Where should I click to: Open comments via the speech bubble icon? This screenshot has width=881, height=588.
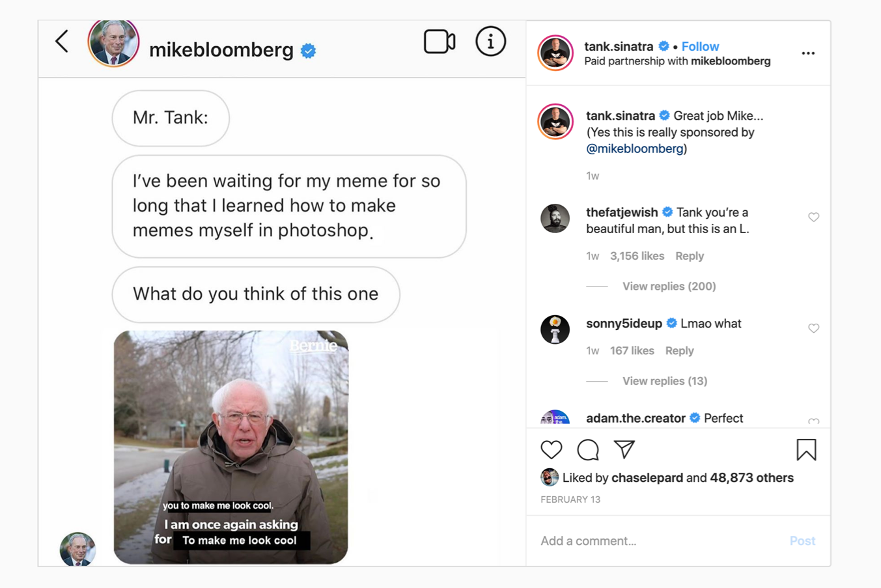(x=587, y=449)
